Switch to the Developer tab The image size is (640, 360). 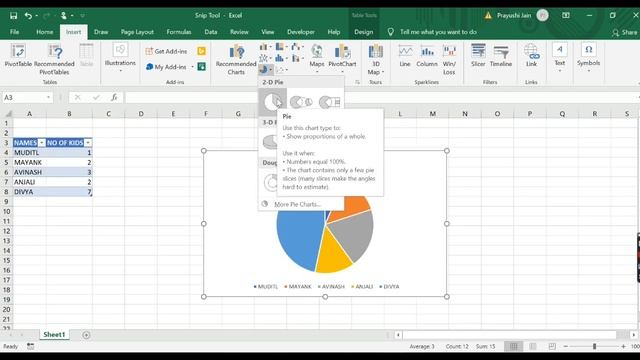(x=301, y=32)
